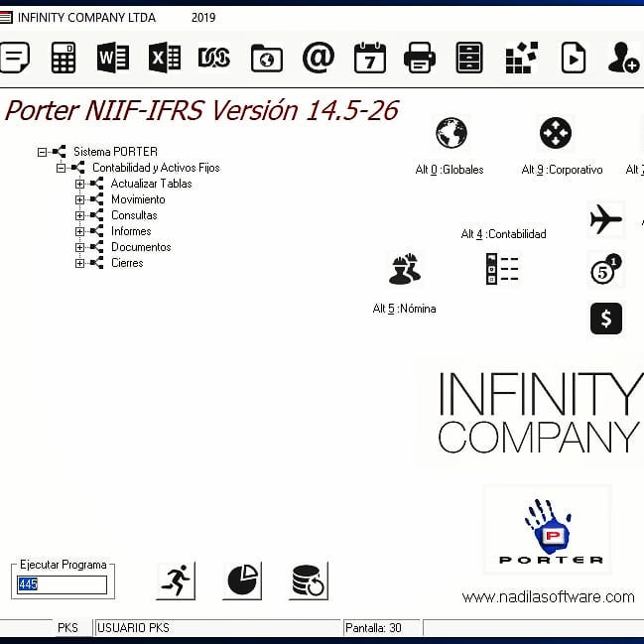Open the DOS console icon
Screen dimensions: 644x644
[214, 58]
